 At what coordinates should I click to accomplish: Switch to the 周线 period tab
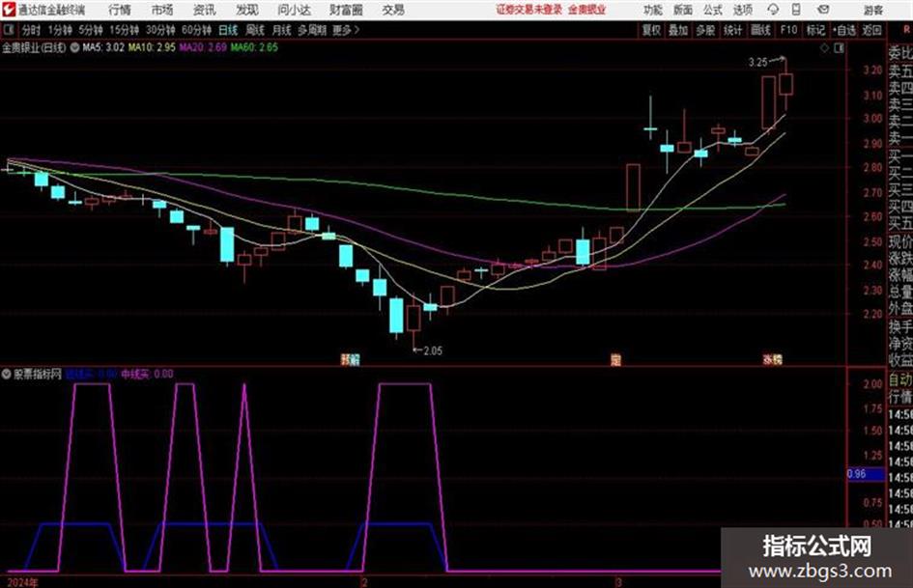[x=255, y=30]
